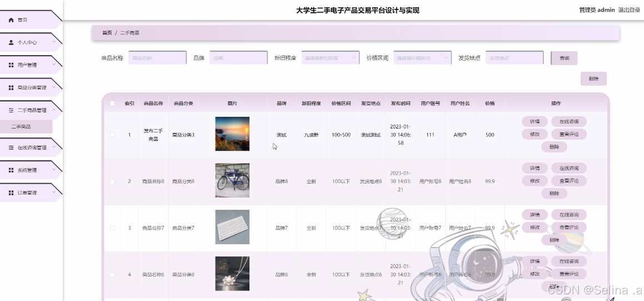Toggle the select-all checkbox in table header
Screen dimensions: 644x301
pyautogui.click(x=112, y=103)
